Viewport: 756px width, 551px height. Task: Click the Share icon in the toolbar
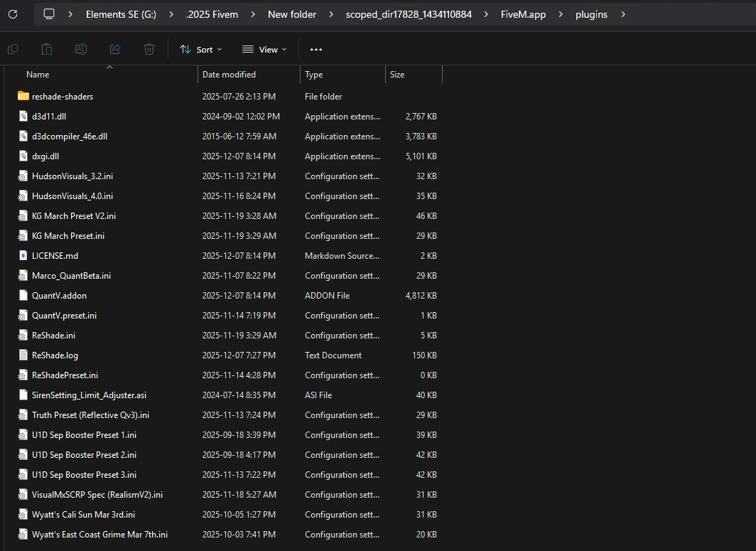(x=115, y=49)
